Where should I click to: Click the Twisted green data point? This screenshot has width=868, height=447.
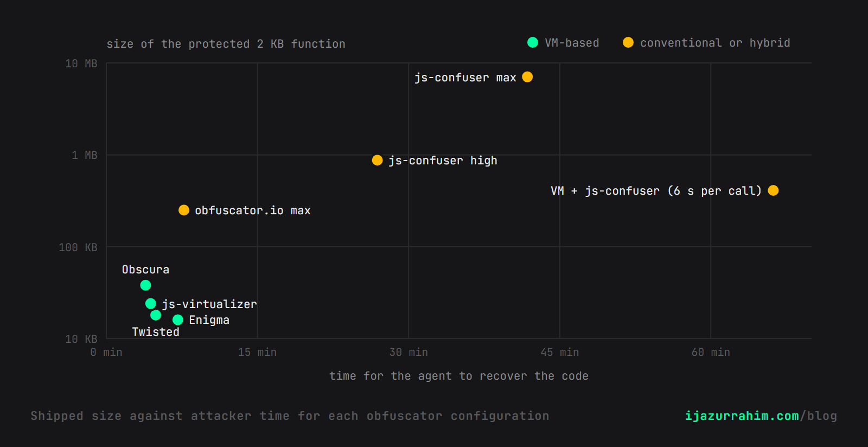pyautogui.click(x=156, y=315)
